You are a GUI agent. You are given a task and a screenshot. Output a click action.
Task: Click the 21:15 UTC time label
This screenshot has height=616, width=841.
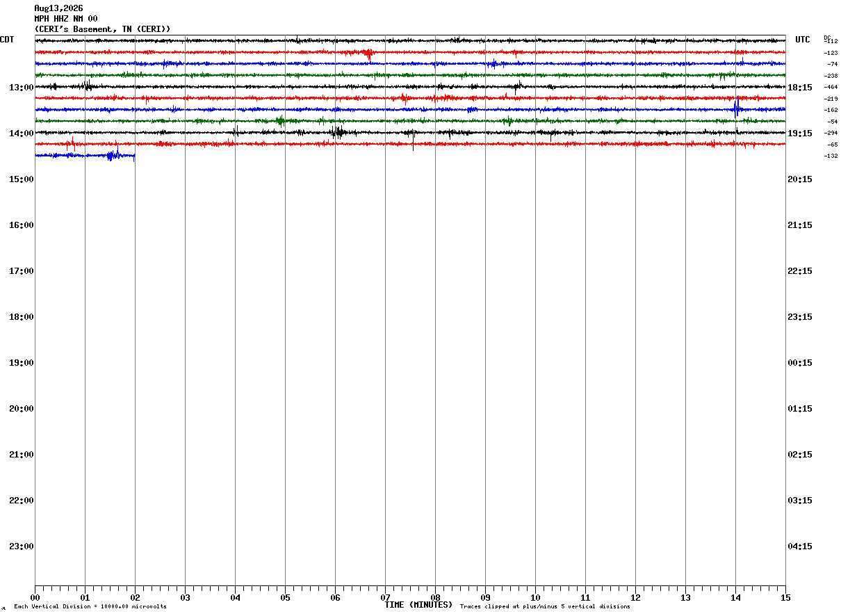[800, 225]
